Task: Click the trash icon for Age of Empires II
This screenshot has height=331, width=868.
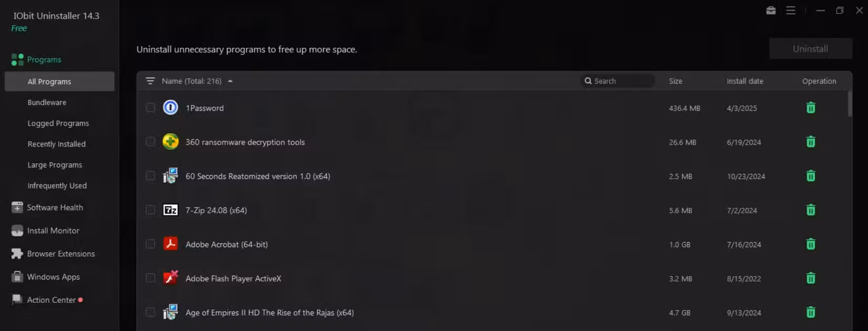Action: pos(811,313)
